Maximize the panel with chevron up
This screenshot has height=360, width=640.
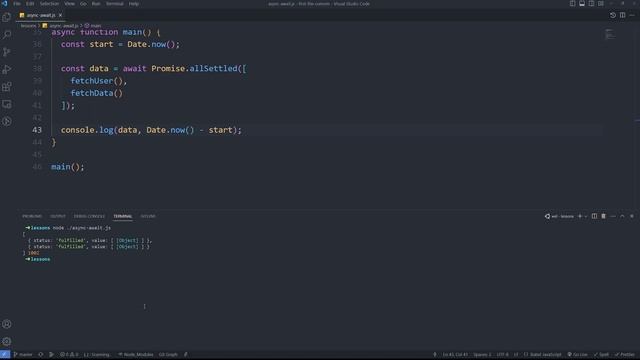coord(622,216)
